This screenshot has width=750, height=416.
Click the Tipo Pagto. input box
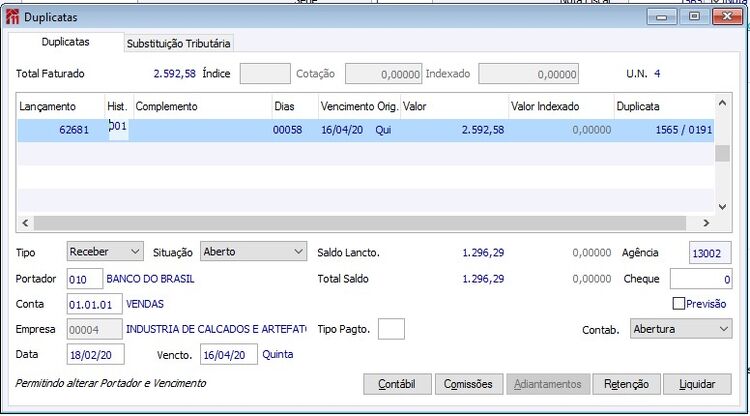391,329
